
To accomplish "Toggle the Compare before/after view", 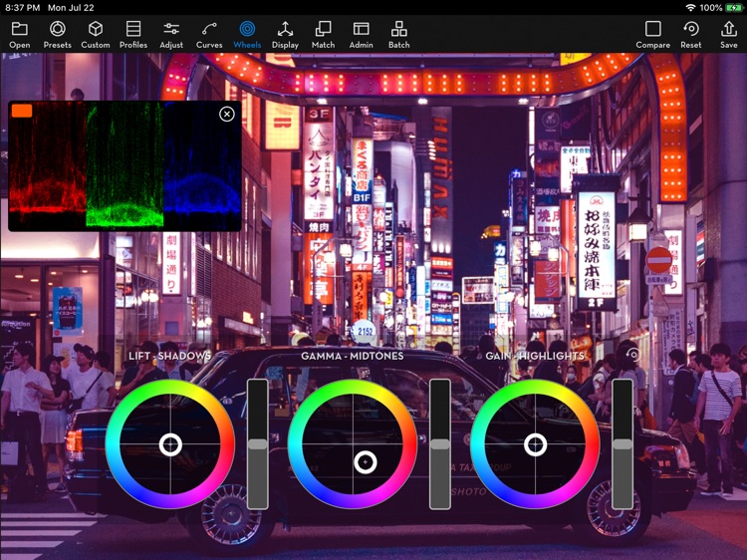I will [x=652, y=35].
